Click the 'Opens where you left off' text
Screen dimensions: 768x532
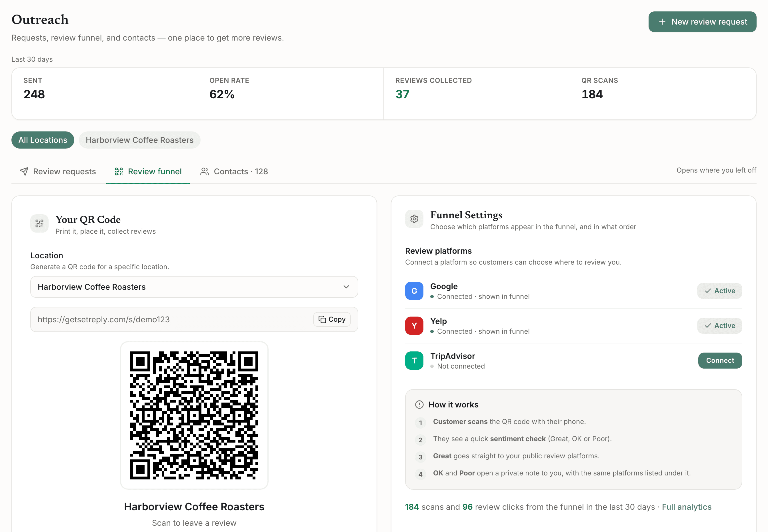tap(716, 170)
